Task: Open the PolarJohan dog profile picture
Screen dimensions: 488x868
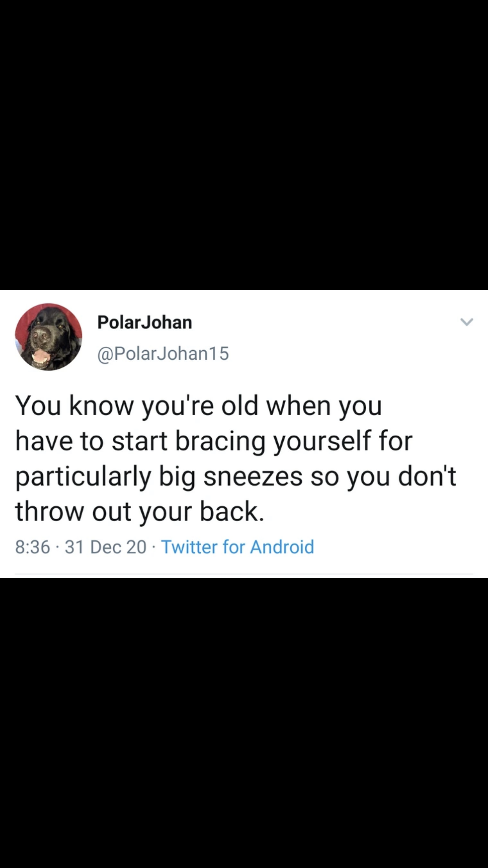Action: [x=49, y=337]
